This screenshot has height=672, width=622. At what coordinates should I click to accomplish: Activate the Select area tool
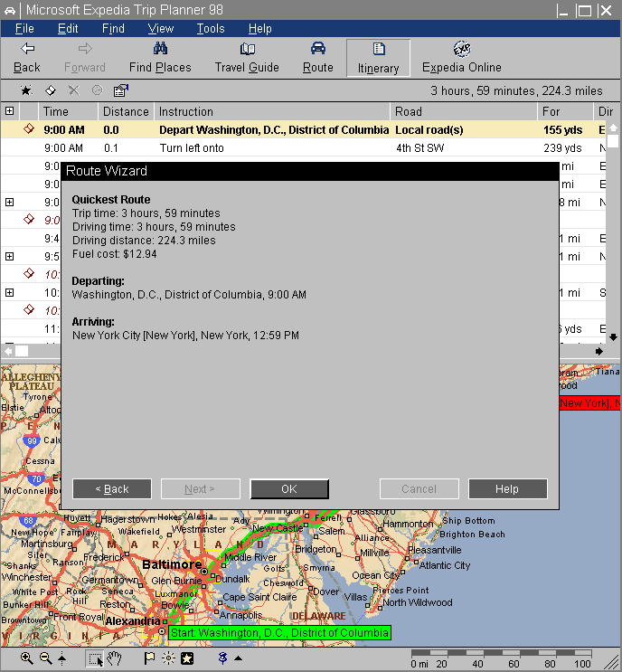point(95,659)
